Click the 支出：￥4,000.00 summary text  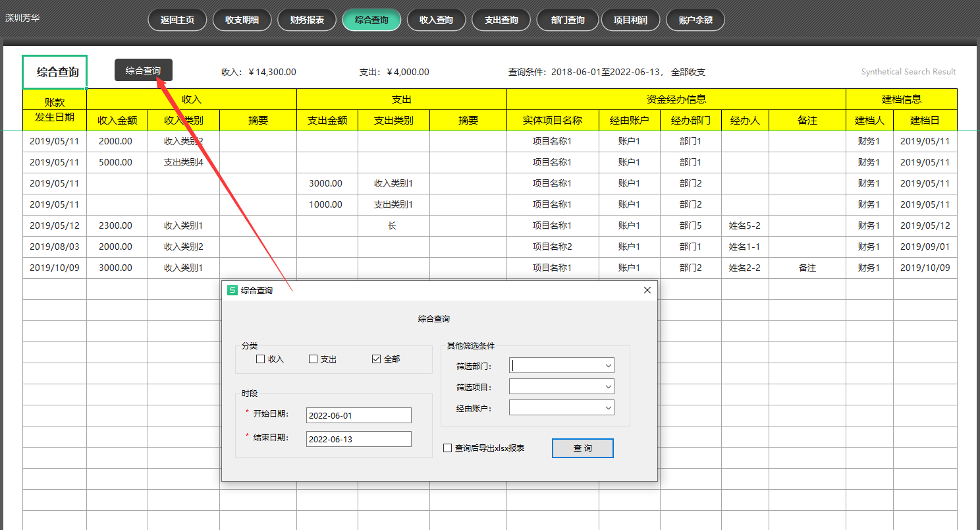pos(394,72)
